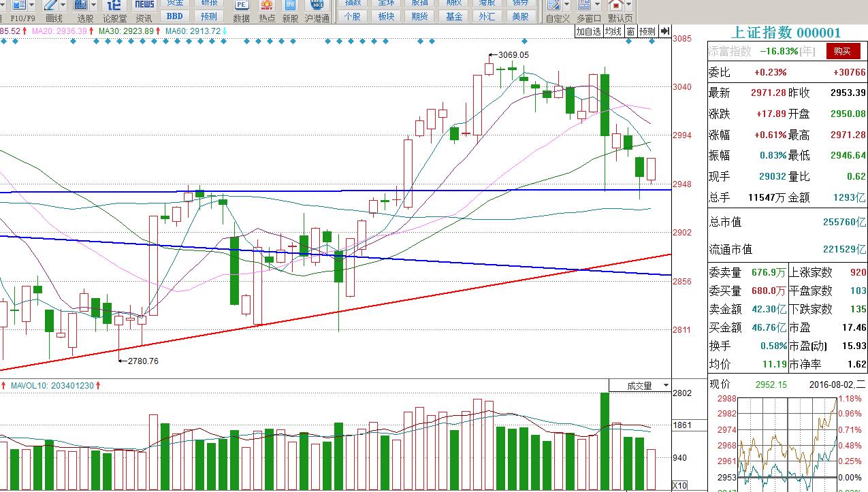Click the 金额 value 1293亿
Viewport: 868px width, 492px height.
pos(851,198)
